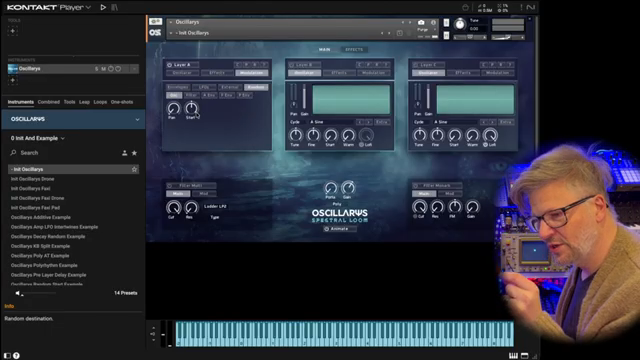Solo the Oscillarys instrument in the rack
The height and width of the screenshot is (360, 640).
[x=97, y=69]
